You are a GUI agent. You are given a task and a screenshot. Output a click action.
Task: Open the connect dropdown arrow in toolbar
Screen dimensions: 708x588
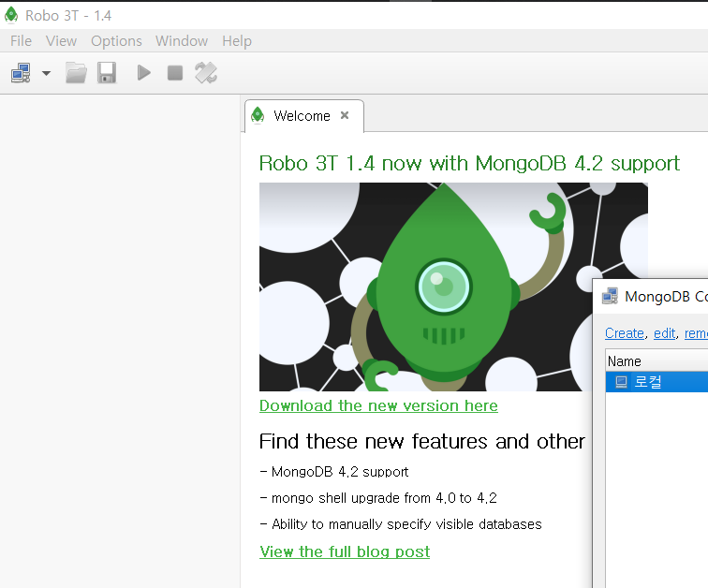click(46, 73)
